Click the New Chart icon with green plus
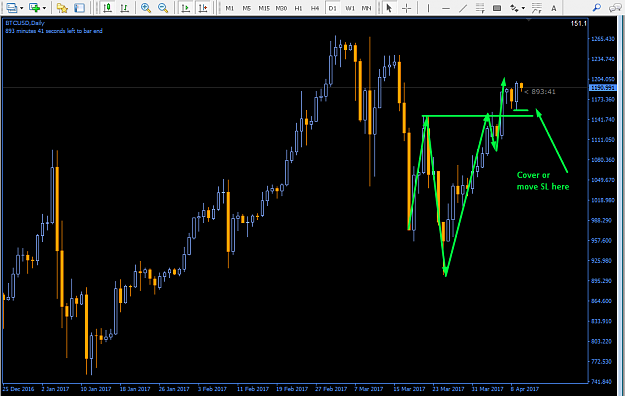Viewport: 625px width, 396px height. tap(35, 8)
